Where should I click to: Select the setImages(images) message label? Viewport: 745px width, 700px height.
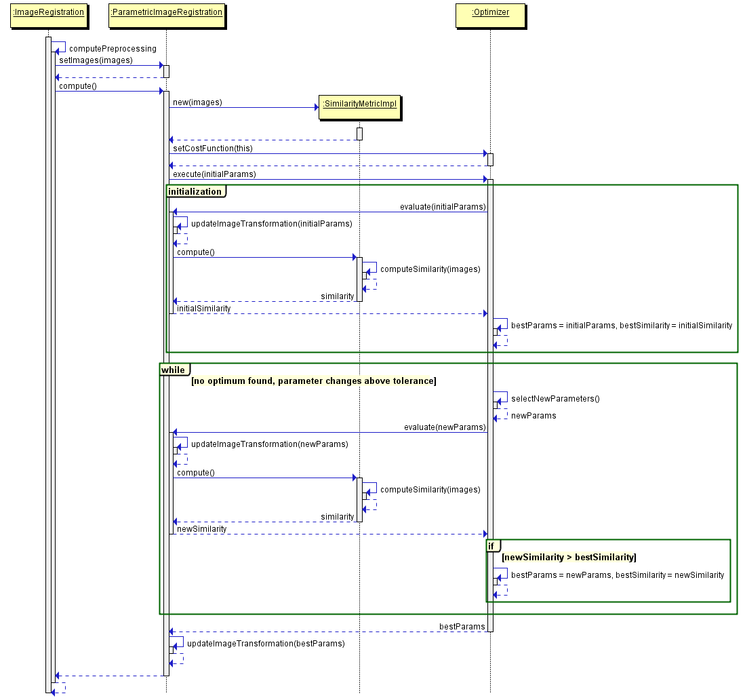[x=96, y=60]
